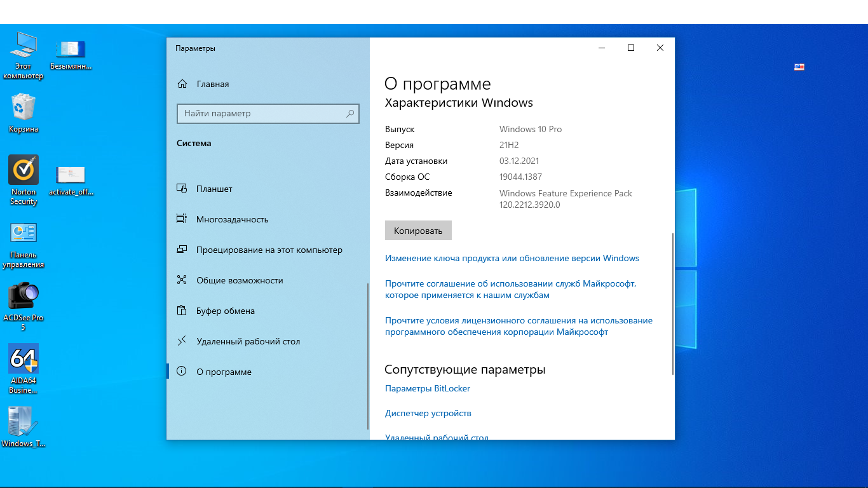The height and width of the screenshot is (488, 868).
Task: Select the ACDSee Pro 5 desktop icon
Action: pos(24,296)
